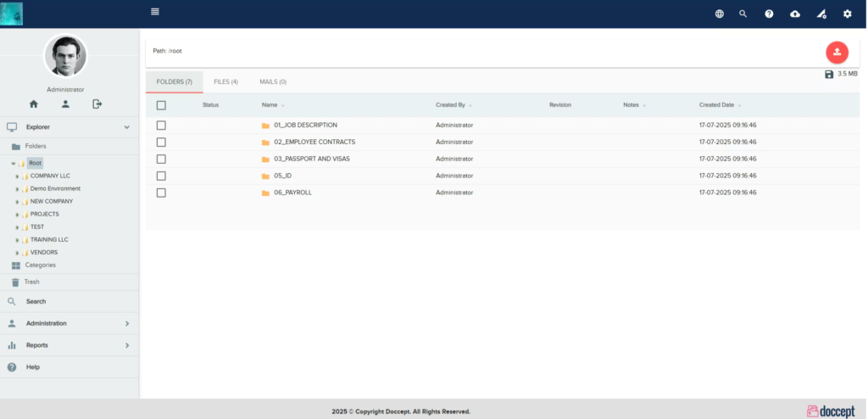Viewport: 868px width, 419px height.
Task: Open the Created Date column sort dropdown
Action: click(x=739, y=105)
